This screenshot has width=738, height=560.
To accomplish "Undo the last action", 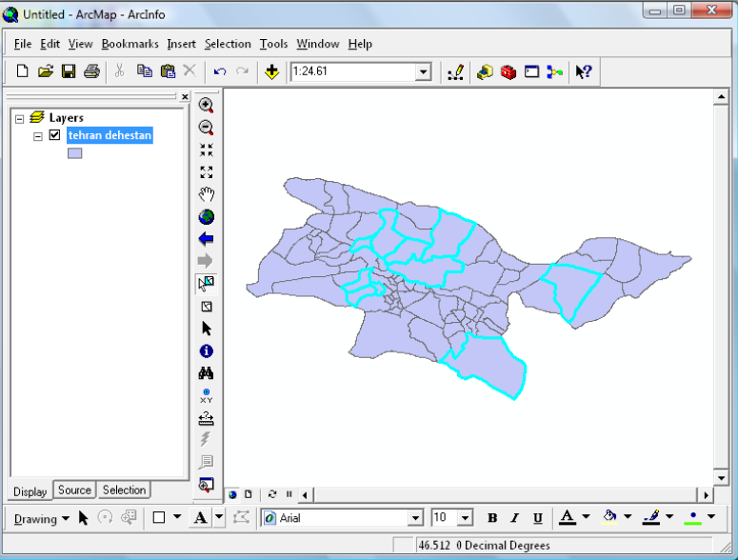I will 220,71.
